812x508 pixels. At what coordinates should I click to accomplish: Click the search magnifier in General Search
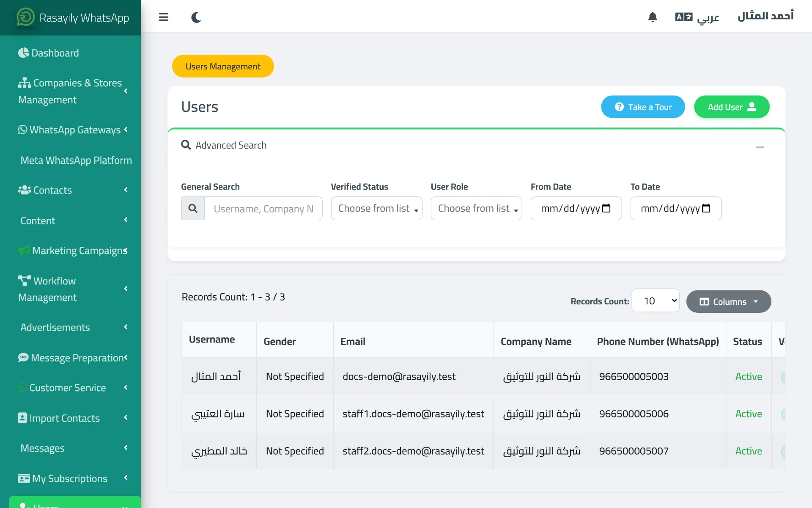pyautogui.click(x=193, y=208)
